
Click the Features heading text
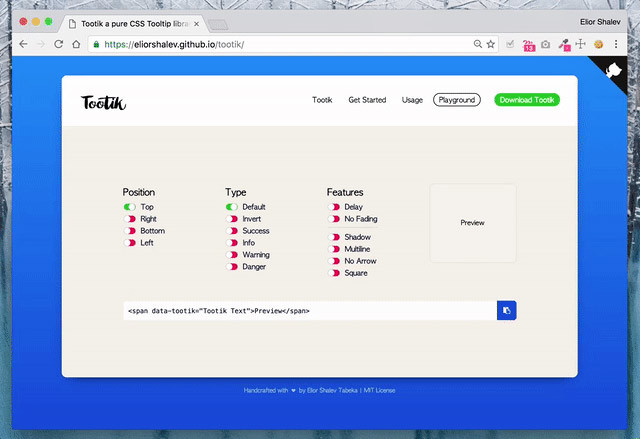click(x=345, y=192)
